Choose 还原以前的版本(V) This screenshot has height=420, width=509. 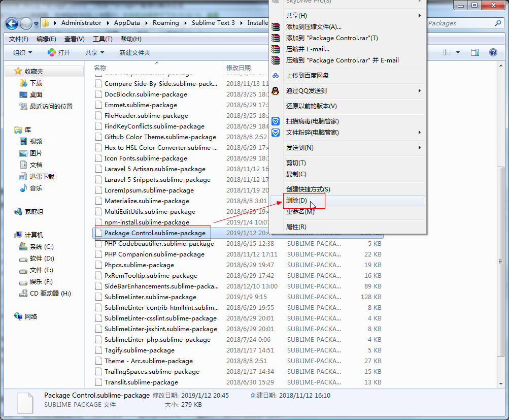[348, 106]
